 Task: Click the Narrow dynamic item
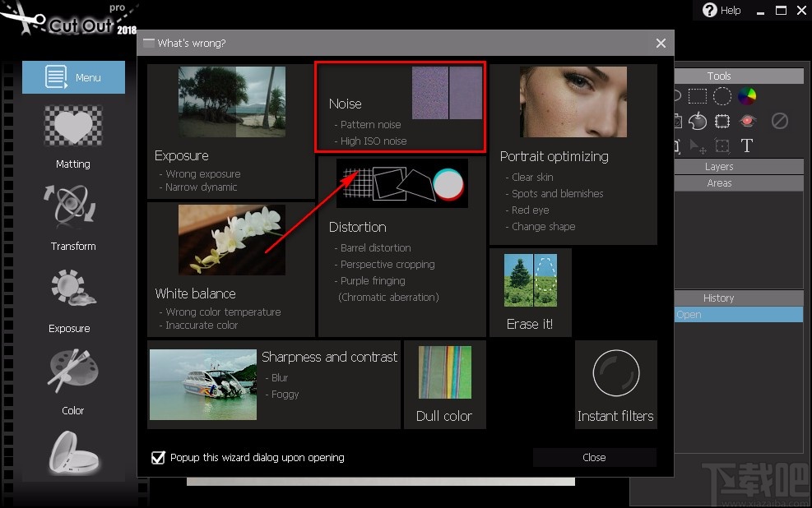pos(201,187)
